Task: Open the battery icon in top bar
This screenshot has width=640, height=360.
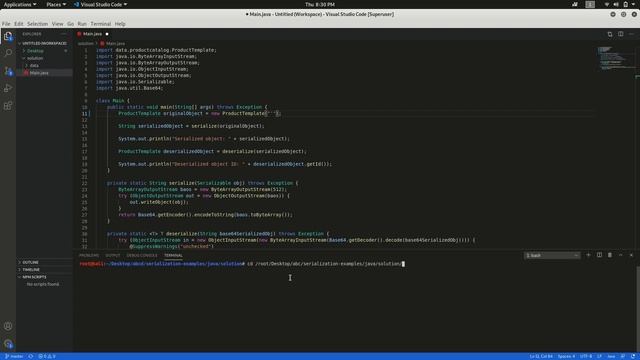Action: coord(626,4)
